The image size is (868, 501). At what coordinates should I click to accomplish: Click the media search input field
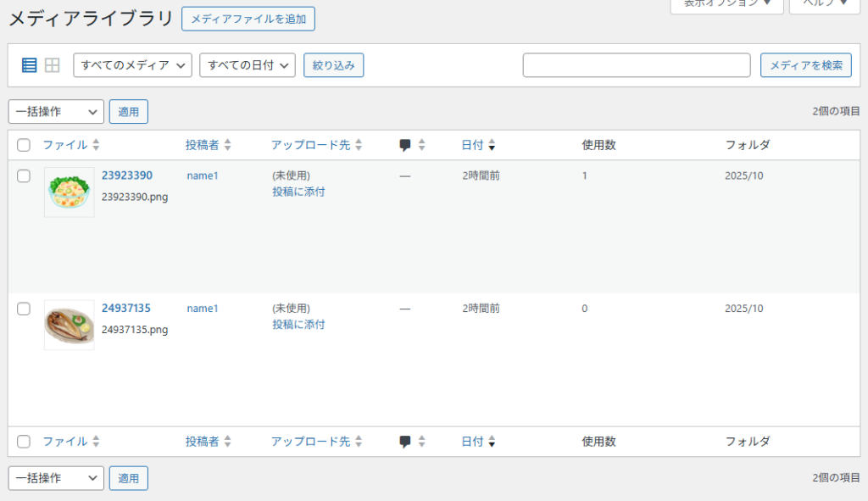(637, 65)
